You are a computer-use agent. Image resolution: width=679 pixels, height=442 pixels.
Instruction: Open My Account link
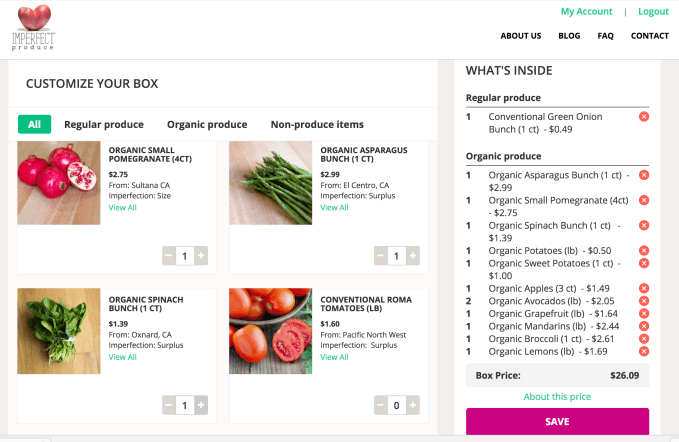click(x=586, y=12)
